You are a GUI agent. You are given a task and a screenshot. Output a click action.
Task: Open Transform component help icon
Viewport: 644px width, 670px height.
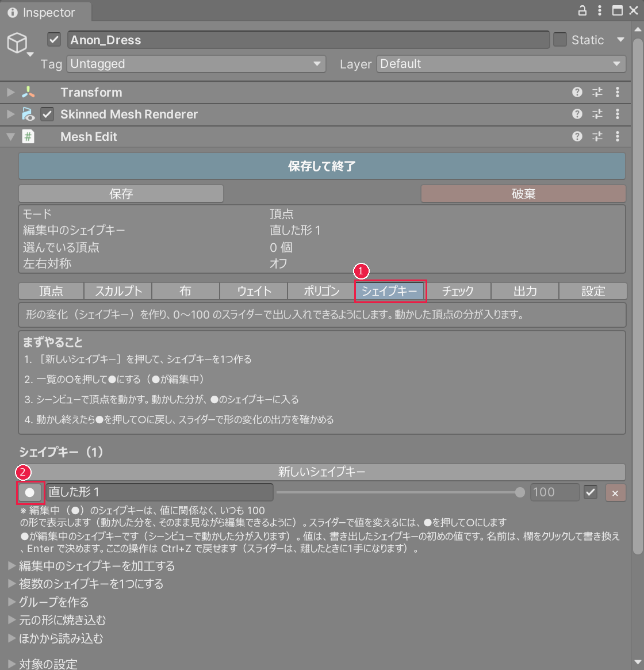(x=577, y=92)
